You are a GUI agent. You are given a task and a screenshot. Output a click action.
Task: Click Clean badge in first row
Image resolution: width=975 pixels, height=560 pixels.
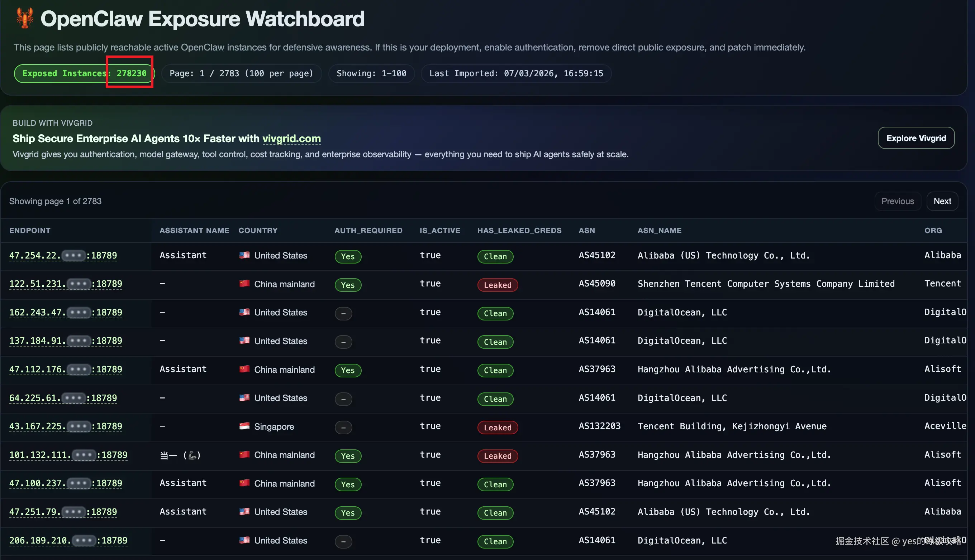tap(495, 256)
